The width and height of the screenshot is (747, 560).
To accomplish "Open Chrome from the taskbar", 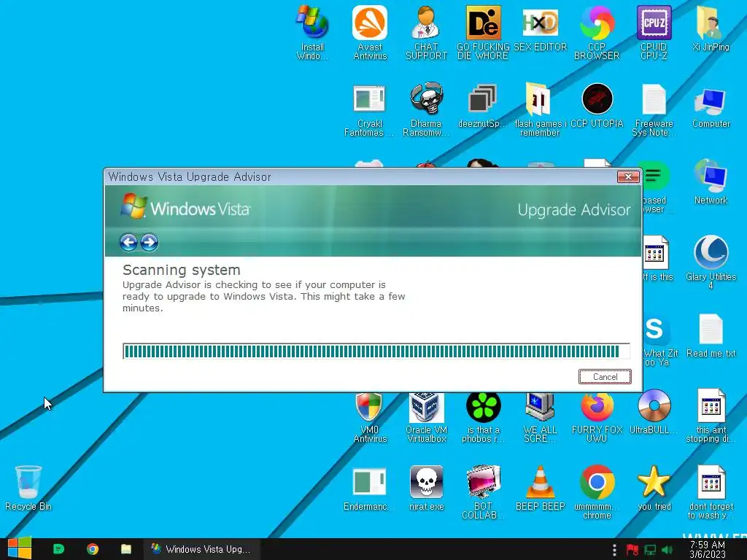I will point(93,549).
